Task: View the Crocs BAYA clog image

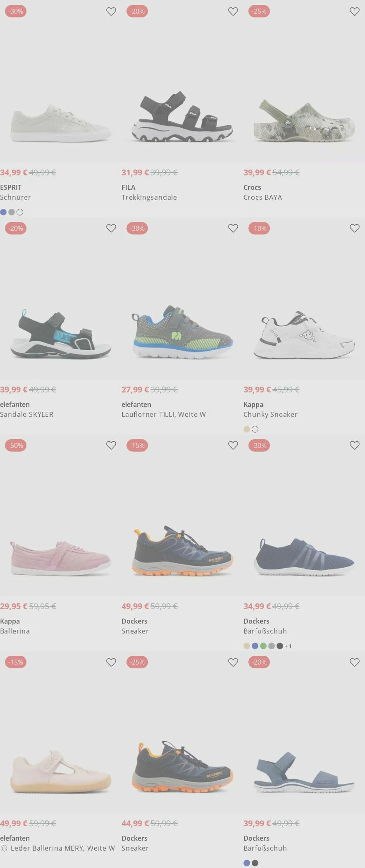Action: pos(304,121)
